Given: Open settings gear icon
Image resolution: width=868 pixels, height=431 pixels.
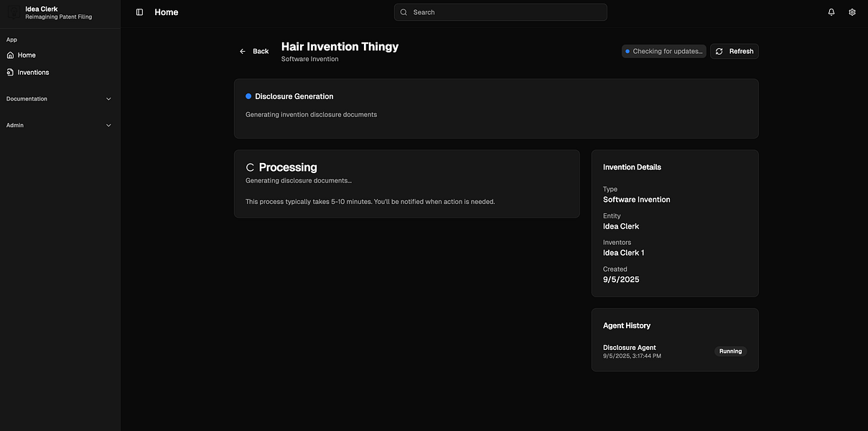Looking at the screenshot, I should 852,12.
